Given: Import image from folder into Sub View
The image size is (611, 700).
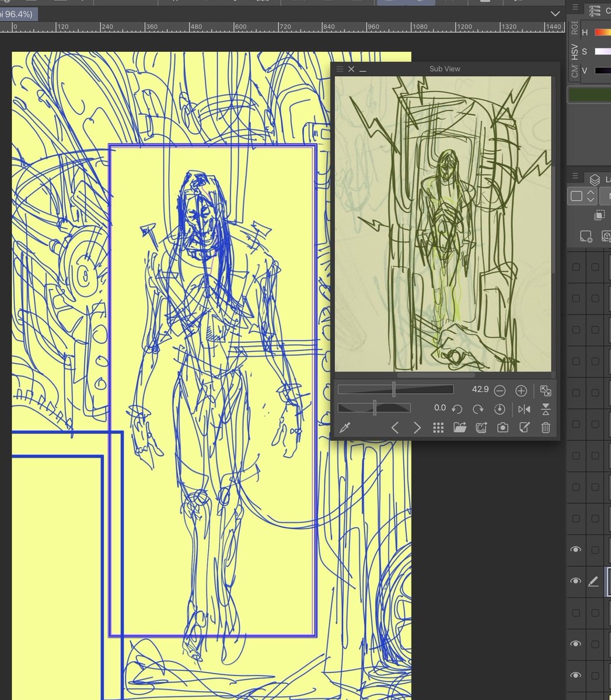Looking at the screenshot, I should [x=460, y=428].
